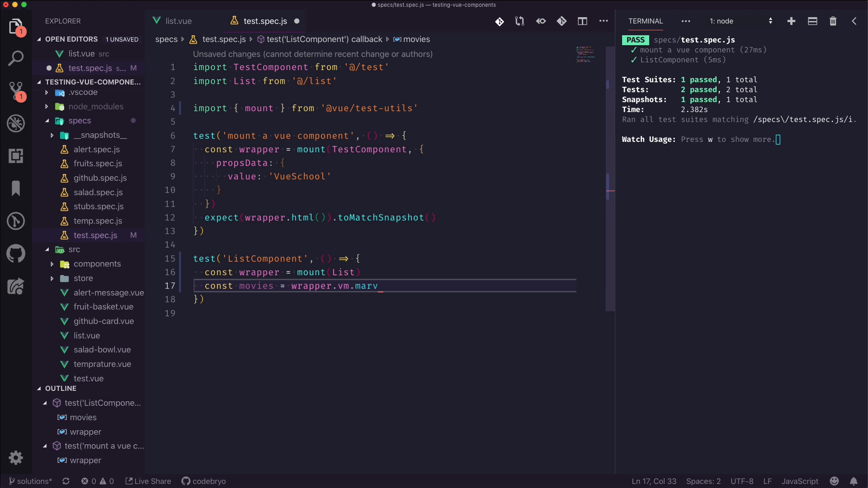This screenshot has width=868, height=488.
Task: Open the Debug view in activity bar
Action: tap(16, 123)
